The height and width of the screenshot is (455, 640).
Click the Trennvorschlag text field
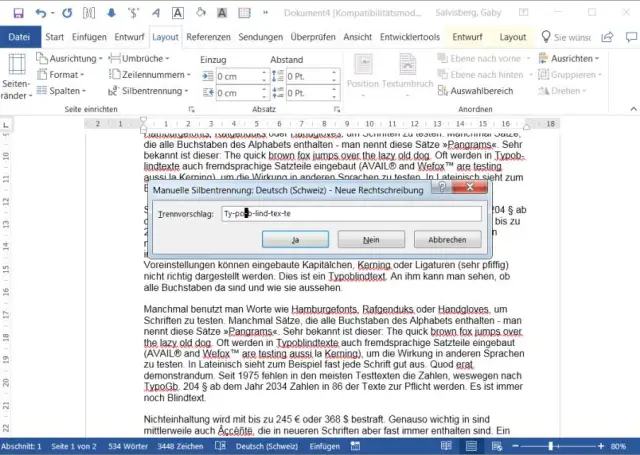pos(350,213)
